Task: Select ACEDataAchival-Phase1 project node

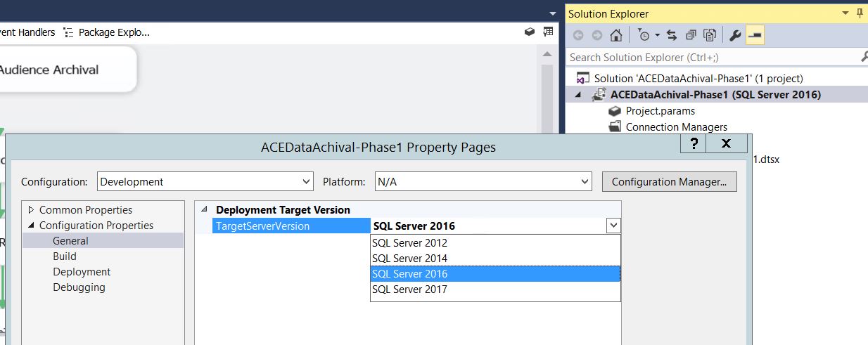Action: 715,94
